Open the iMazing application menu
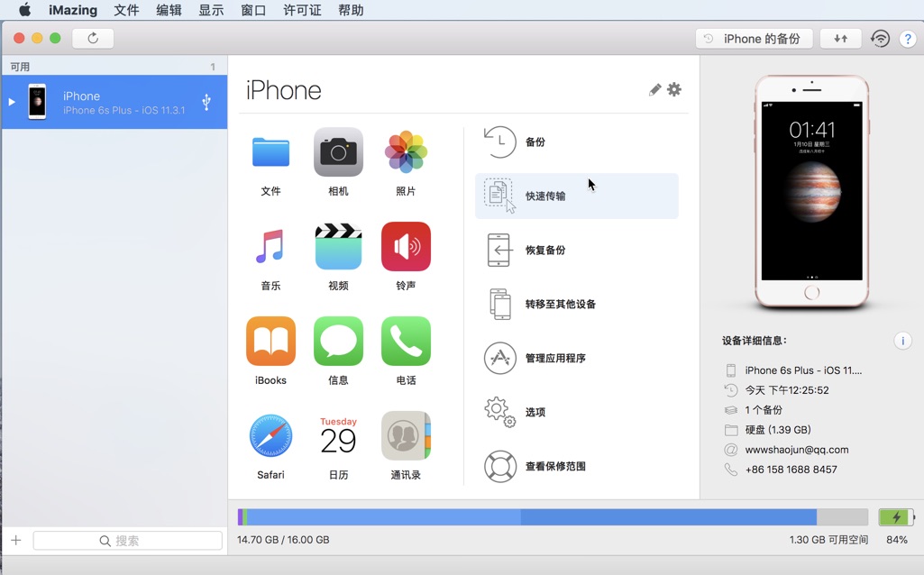The width and height of the screenshot is (924, 575). 73,10
